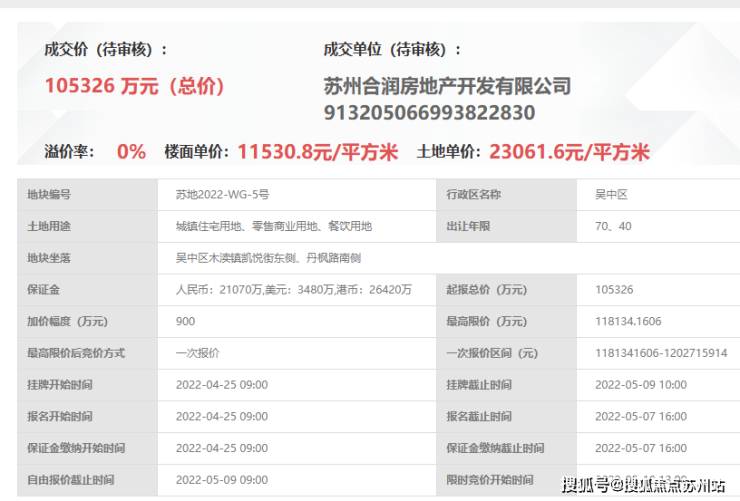Click 土地单价 value 23061.6元/平方米

pyautogui.click(x=569, y=152)
